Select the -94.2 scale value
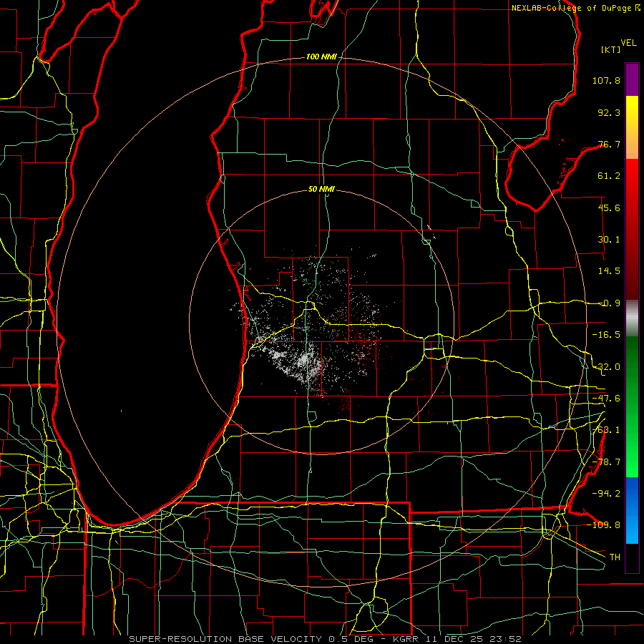 606,493
